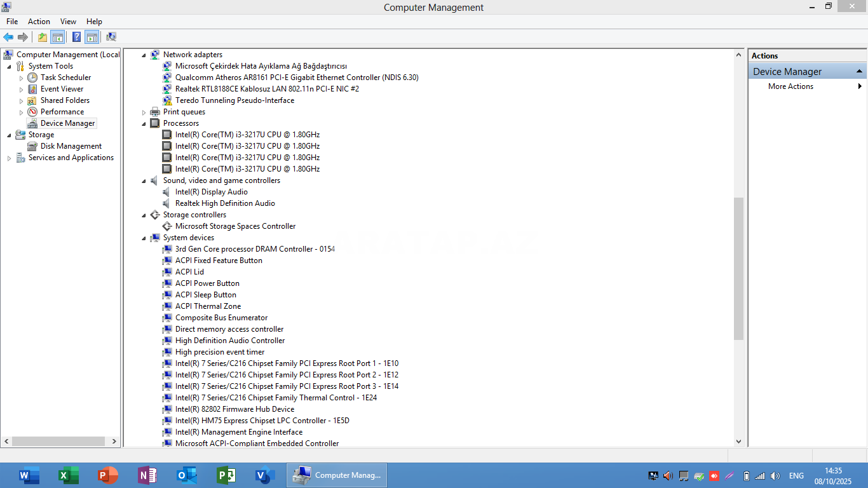Select ACPI Lid device
868x488 pixels.
tap(189, 272)
